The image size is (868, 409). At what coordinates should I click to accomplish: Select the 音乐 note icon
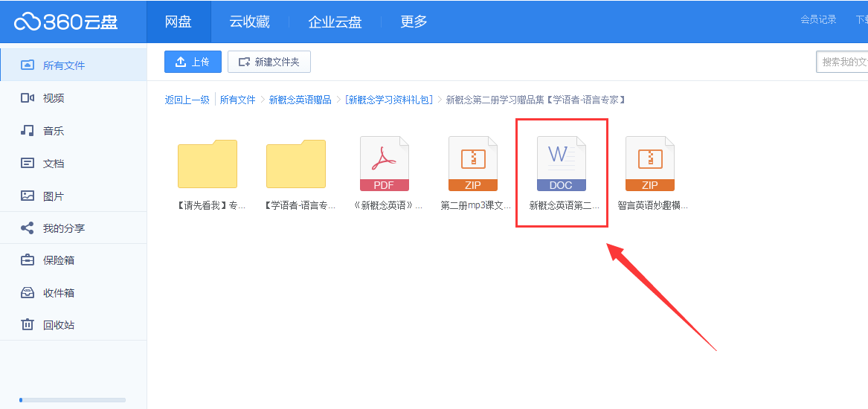[27, 131]
